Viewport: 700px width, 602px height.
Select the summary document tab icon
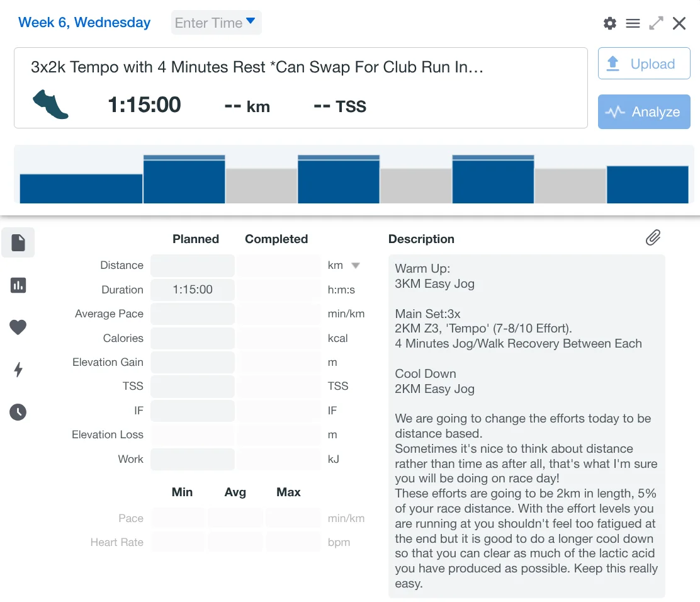tap(18, 242)
